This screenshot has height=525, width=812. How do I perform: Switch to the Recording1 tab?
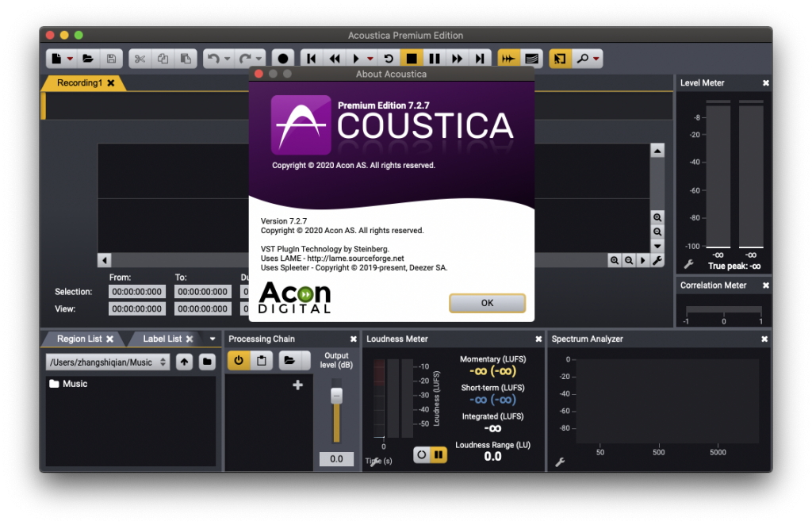pos(79,82)
